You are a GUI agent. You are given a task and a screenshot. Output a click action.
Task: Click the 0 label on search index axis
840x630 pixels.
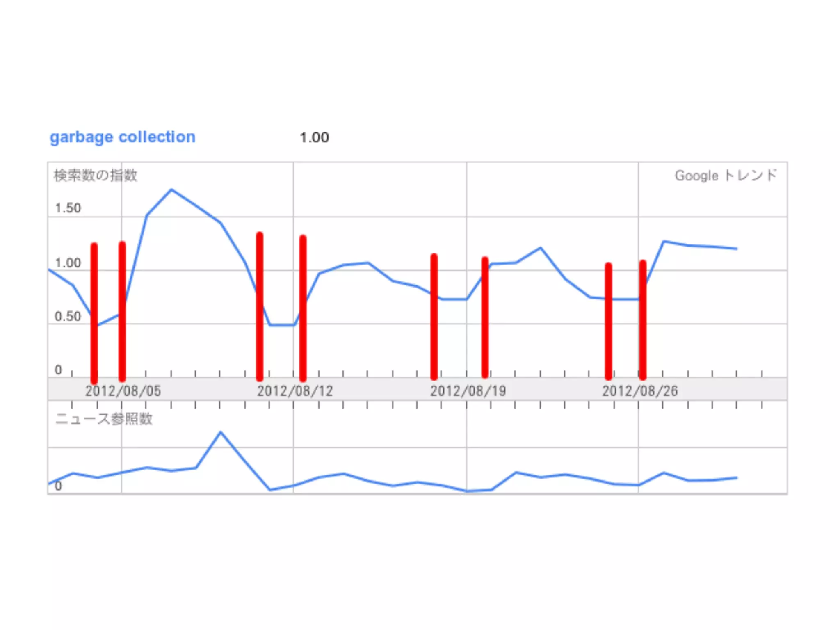[x=58, y=370]
